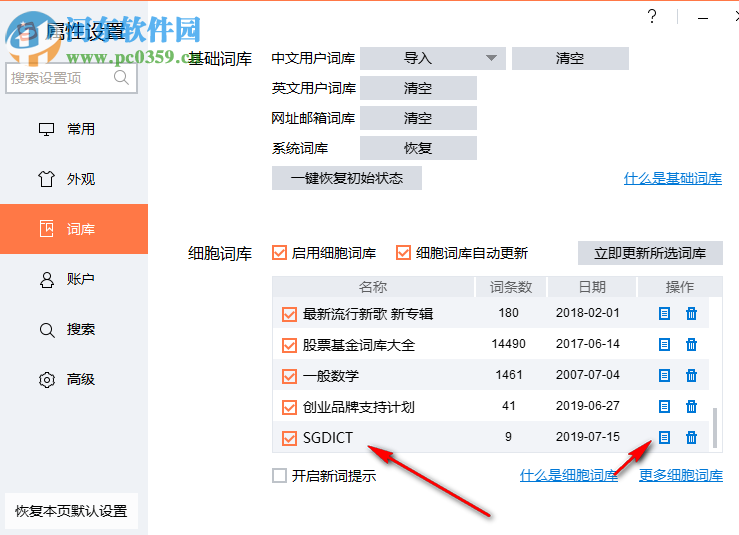Restore the 系统词库
Screen dimensions: 739x535
point(419,148)
